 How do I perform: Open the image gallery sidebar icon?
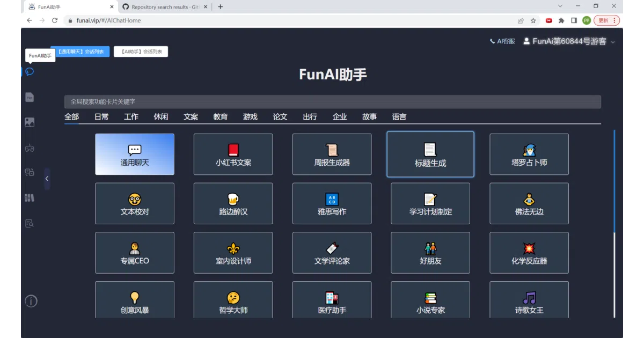coord(30,122)
